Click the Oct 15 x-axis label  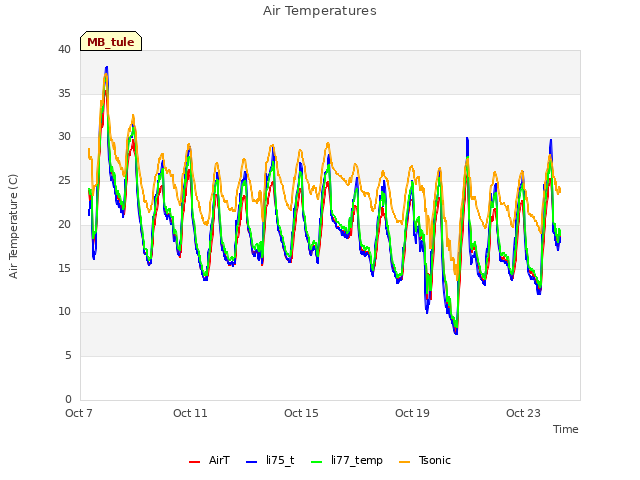[301, 413]
